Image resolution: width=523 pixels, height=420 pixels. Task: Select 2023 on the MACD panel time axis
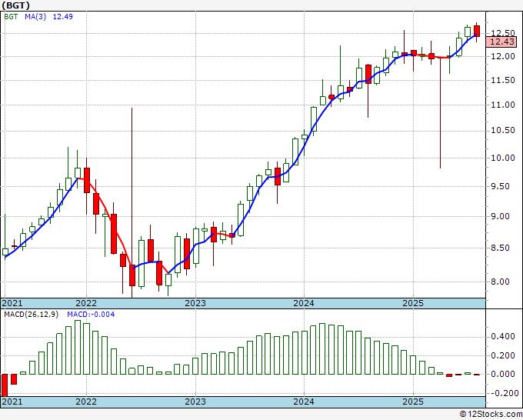(x=195, y=402)
